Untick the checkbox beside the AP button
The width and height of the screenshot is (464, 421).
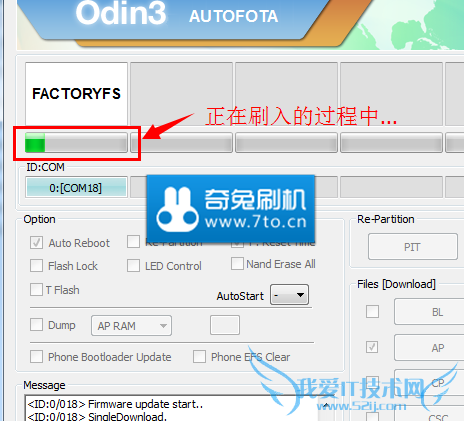point(372,347)
